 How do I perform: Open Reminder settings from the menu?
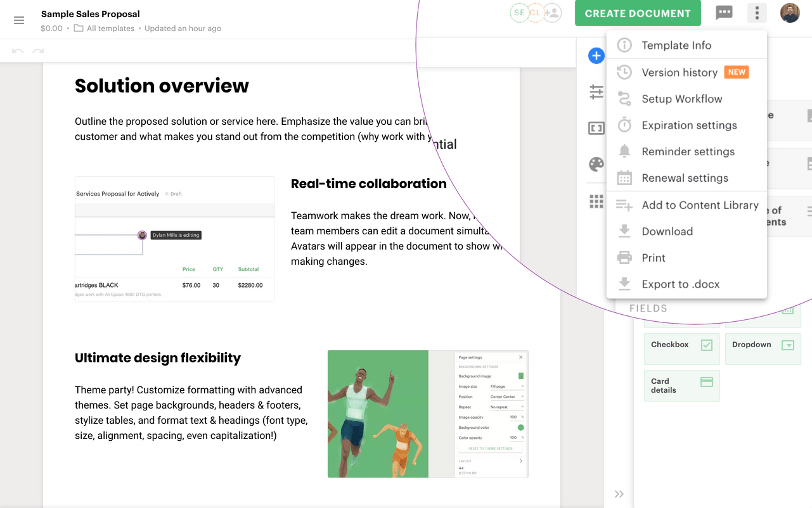(686, 152)
